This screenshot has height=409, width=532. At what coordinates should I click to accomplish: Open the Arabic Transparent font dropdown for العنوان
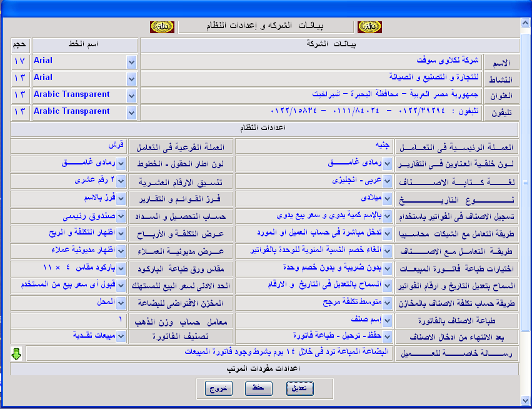(131, 96)
